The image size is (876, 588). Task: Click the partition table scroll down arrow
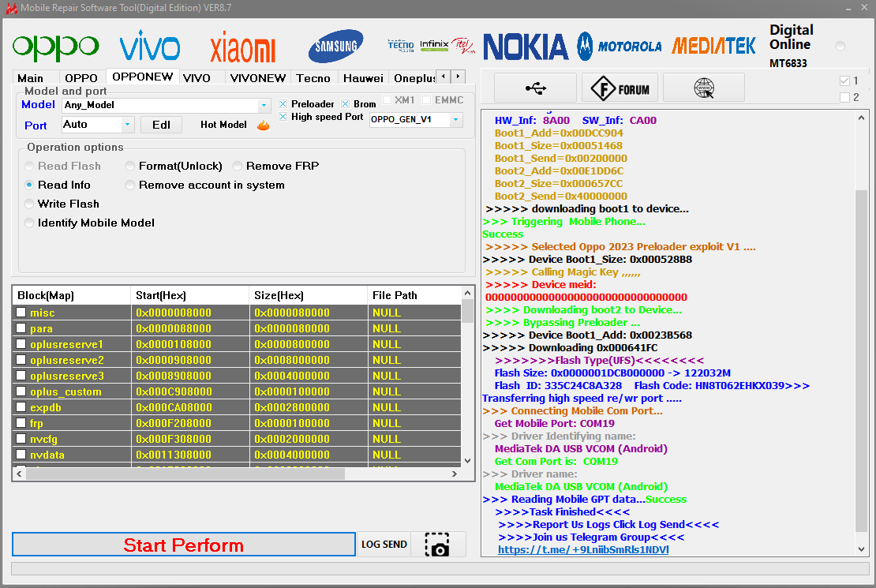click(x=468, y=461)
